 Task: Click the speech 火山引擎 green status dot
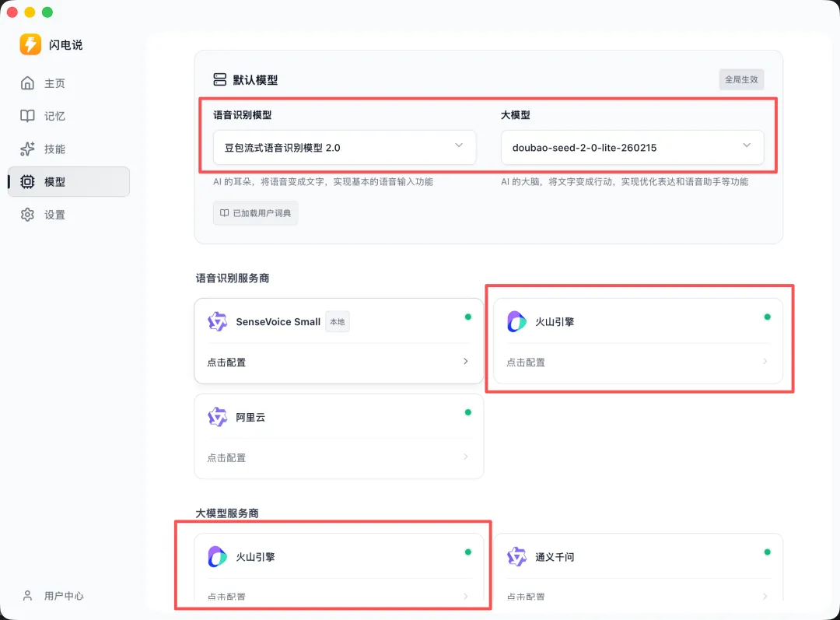767,317
